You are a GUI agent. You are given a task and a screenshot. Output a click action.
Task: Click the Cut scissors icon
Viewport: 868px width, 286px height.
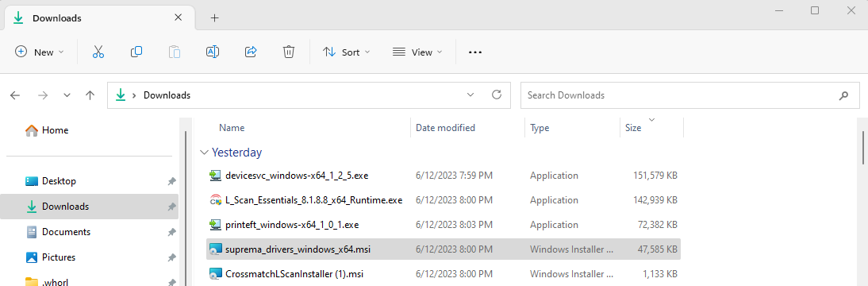(x=98, y=52)
